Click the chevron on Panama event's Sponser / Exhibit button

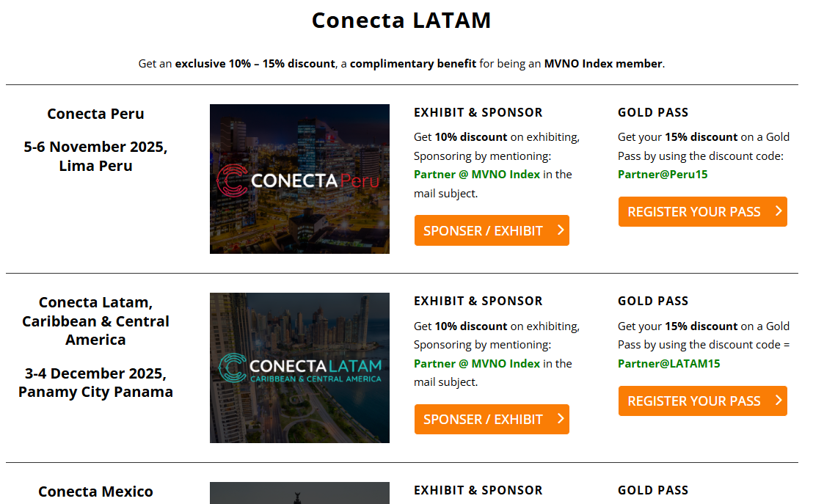561,419
